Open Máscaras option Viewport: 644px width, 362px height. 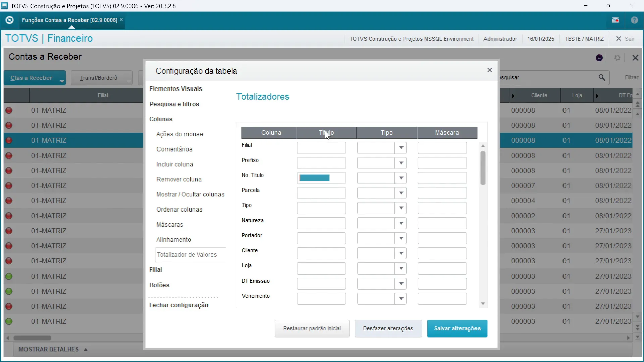(x=170, y=225)
